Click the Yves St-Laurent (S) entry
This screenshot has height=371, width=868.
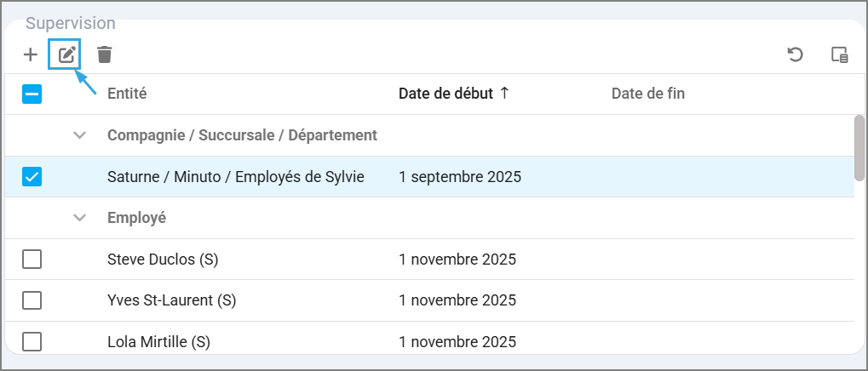pos(171,300)
